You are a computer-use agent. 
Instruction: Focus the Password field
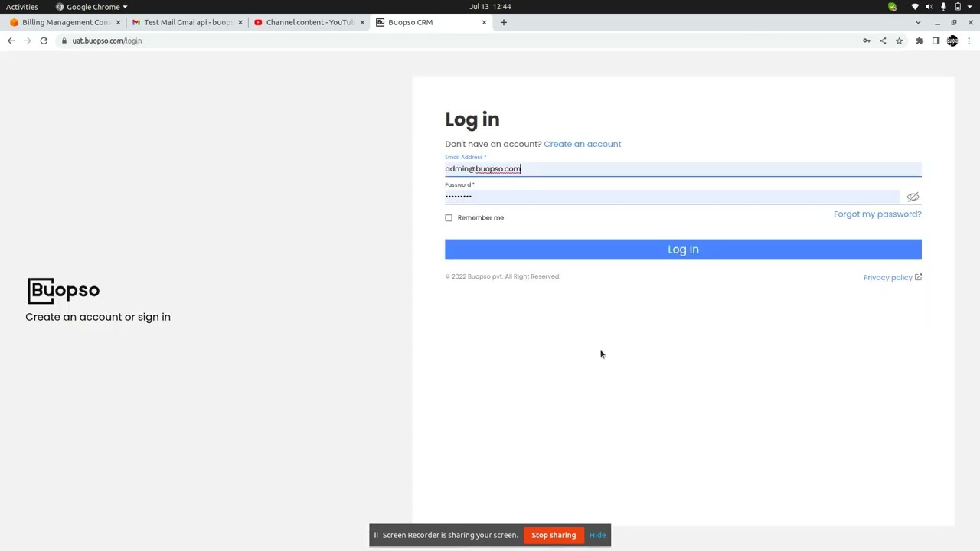tap(672, 197)
